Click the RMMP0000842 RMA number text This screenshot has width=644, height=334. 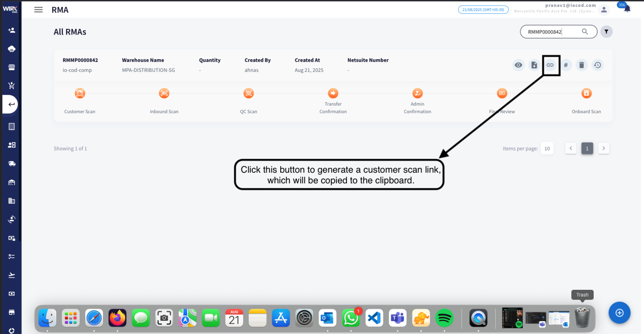[x=80, y=60]
